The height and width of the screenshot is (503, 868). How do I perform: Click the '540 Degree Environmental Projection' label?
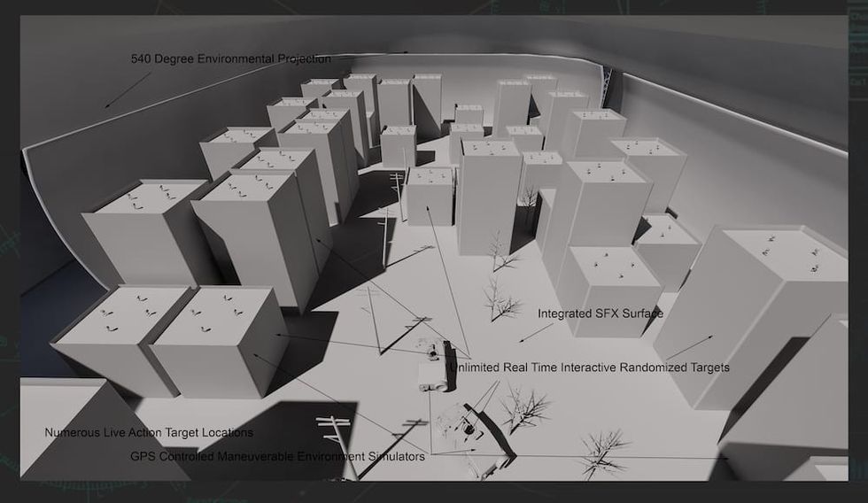pos(231,59)
